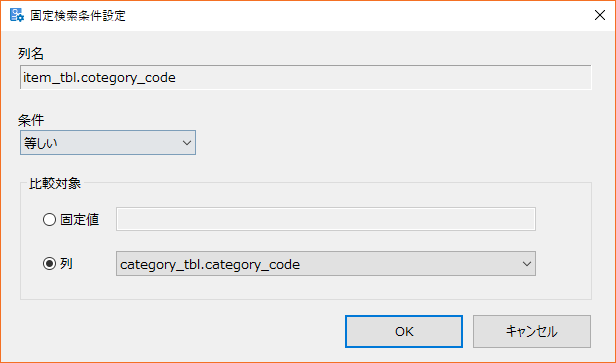Screen dimensions: 616x363
Task: Dismiss the dialog with キャンセル button
Action: click(x=532, y=332)
